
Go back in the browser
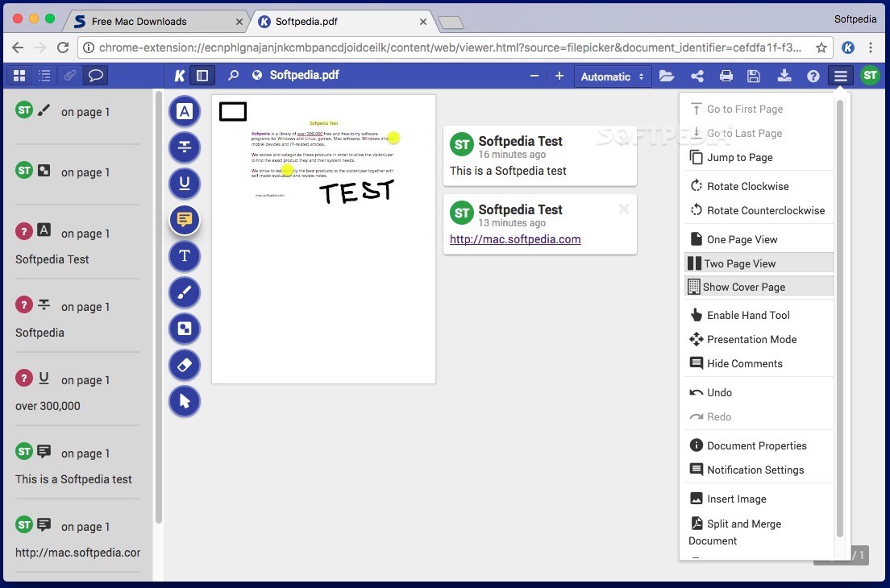(18, 48)
